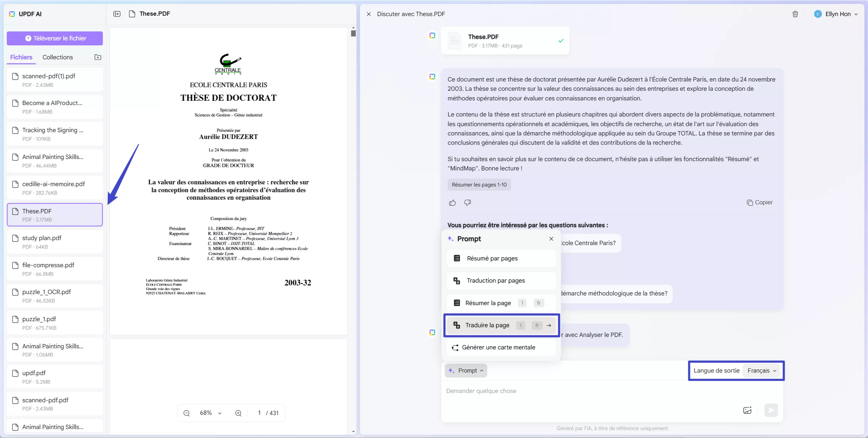This screenshot has height=438, width=868.
Task: Click the image upload icon
Action: click(x=747, y=410)
